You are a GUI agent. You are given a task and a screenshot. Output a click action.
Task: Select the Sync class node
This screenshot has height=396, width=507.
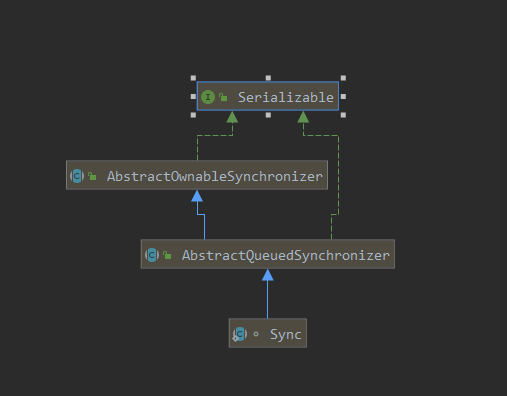pos(268,333)
